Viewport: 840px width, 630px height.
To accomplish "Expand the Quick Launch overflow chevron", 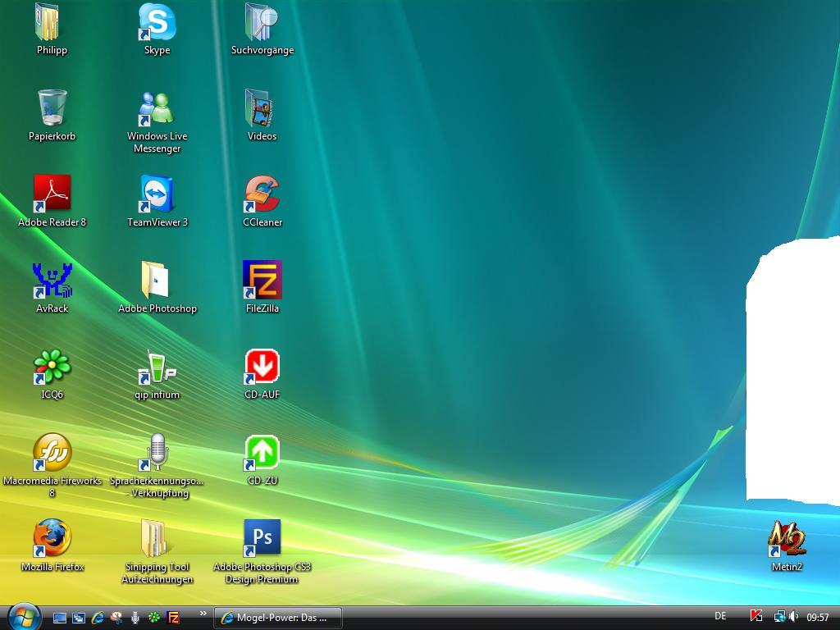I will pyautogui.click(x=203, y=614).
